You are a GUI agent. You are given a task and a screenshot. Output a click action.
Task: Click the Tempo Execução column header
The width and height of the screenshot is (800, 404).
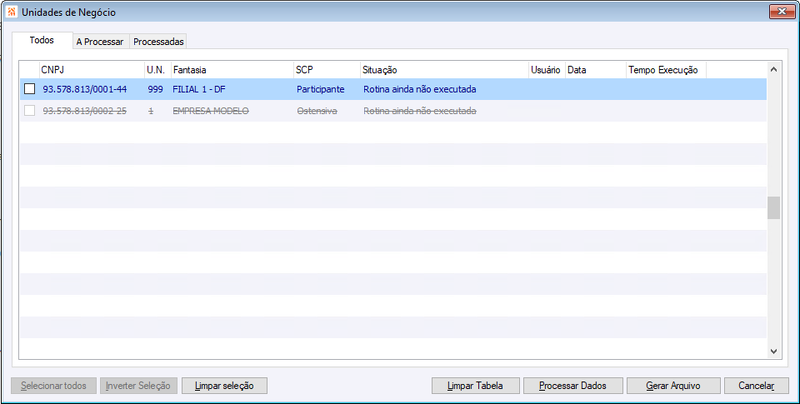(x=666, y=70)
